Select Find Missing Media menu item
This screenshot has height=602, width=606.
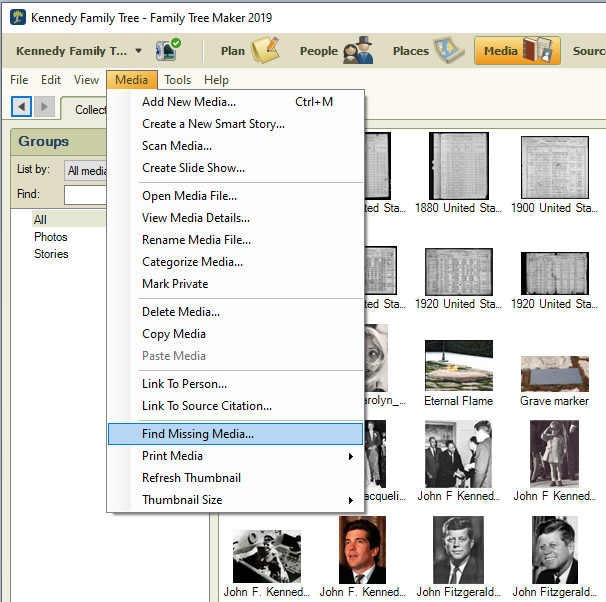pyautogui.click(x=236, y=434)
